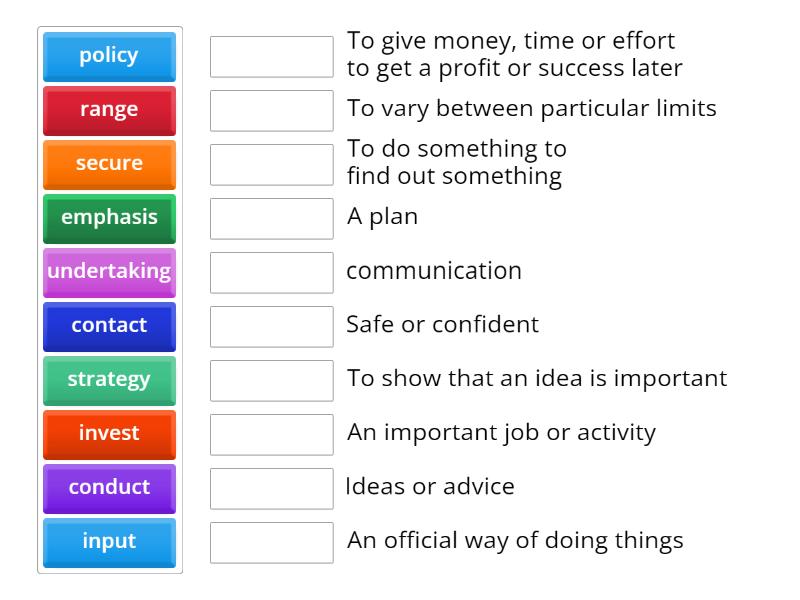
Task: Select the red 'invest' word tile
Action: 109,434
